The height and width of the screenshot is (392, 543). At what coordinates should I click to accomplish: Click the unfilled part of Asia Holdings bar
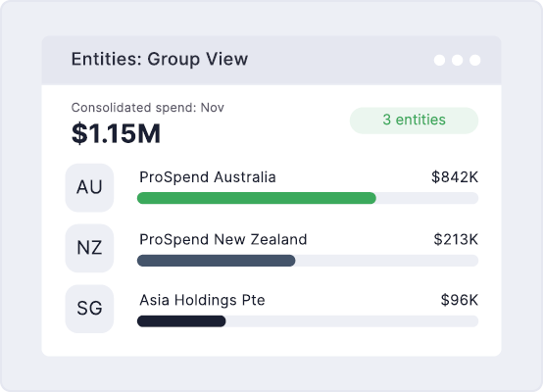pyautogui.click(x=352, y=321)
